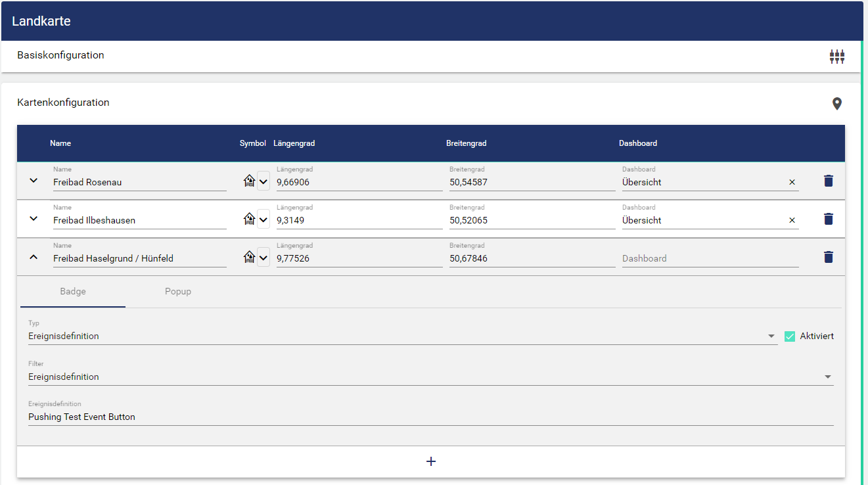Click the house symbol of Freibad Rosenau
The image size is (868, 485).
(249, 181)
